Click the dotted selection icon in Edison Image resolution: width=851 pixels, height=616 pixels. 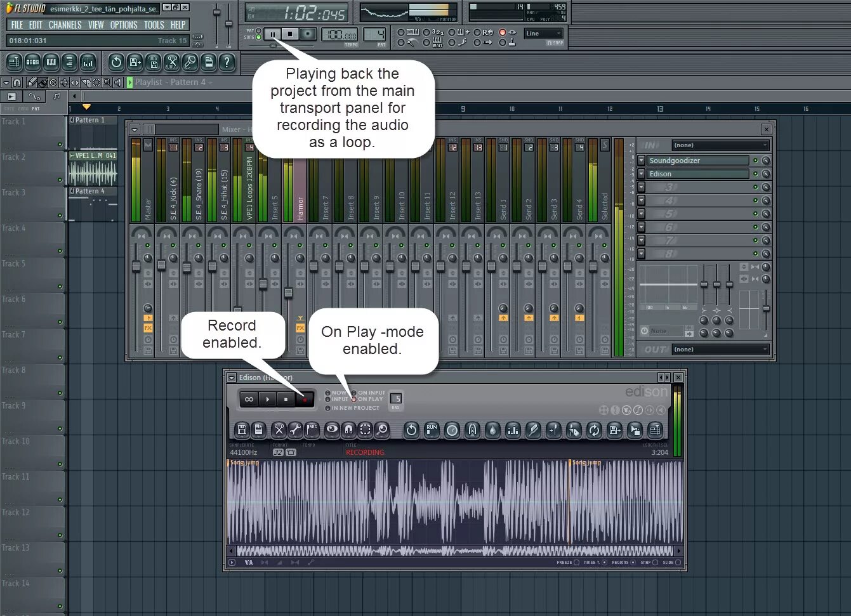point(365,429)
